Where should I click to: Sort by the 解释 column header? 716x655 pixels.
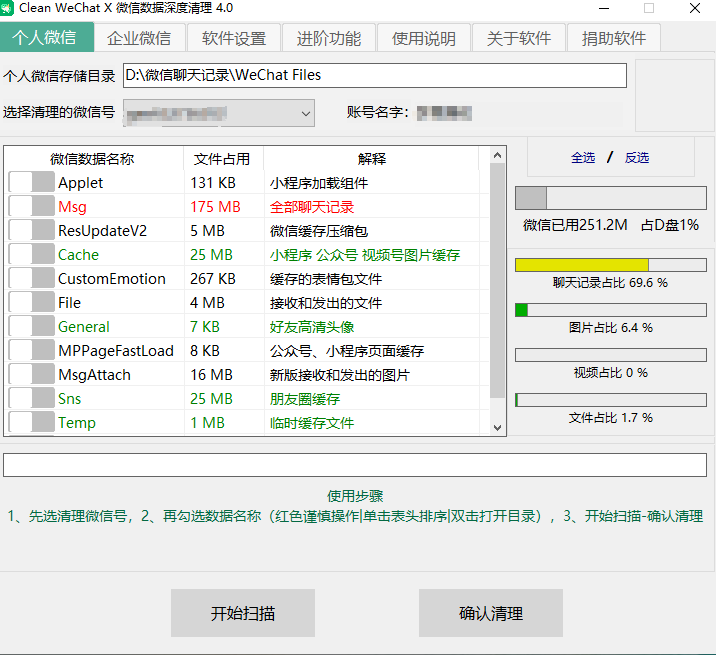(x=371, y=158)
